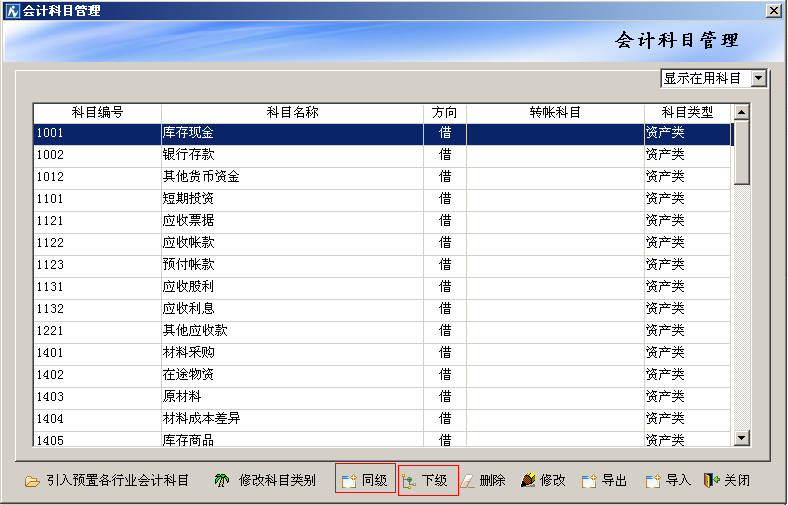
Task: Click the 资产类 cell in row 1131
Action: point(687,287)
